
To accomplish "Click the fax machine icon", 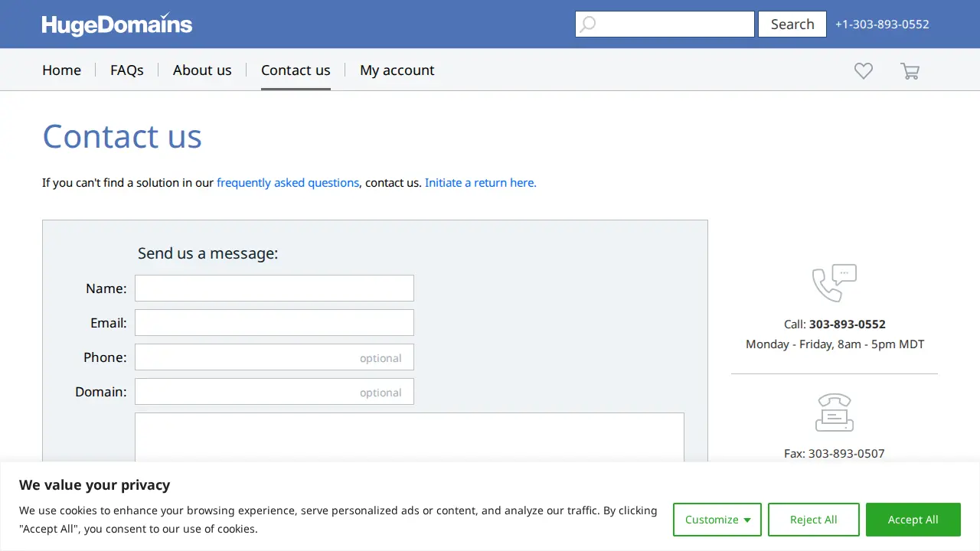I will click(835, 412).
